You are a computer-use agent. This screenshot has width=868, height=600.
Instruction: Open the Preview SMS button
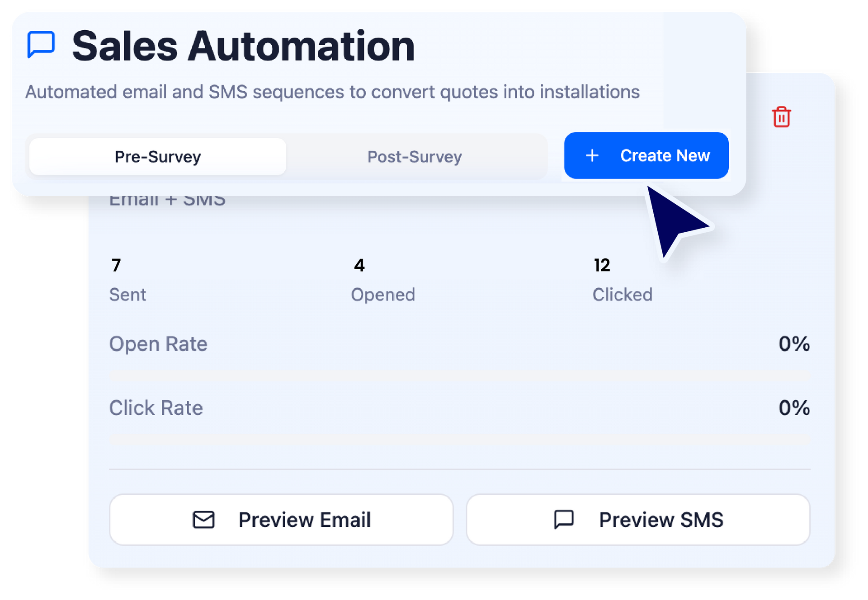pyautogui.click(x=638, y=520)
